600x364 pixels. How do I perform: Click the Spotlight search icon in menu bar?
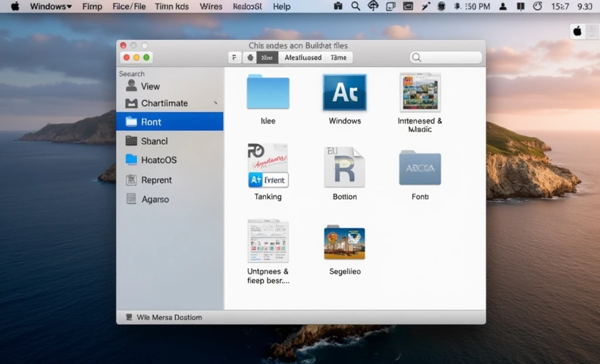356,6
